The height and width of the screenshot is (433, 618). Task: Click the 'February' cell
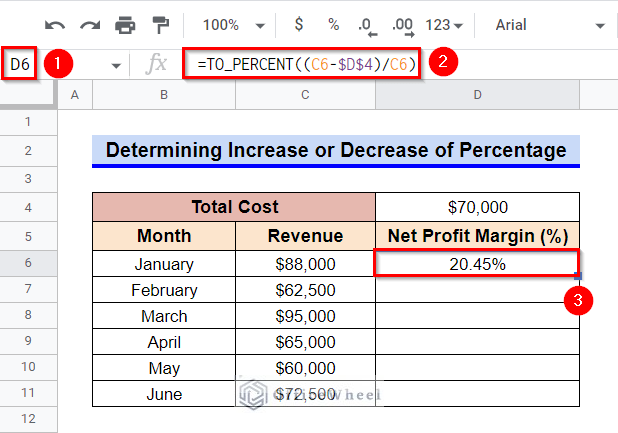[164, 290]
